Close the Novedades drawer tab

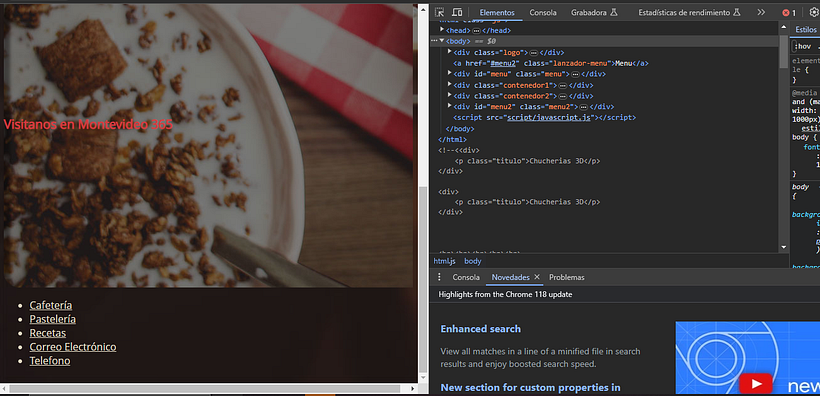pos(537,277)
